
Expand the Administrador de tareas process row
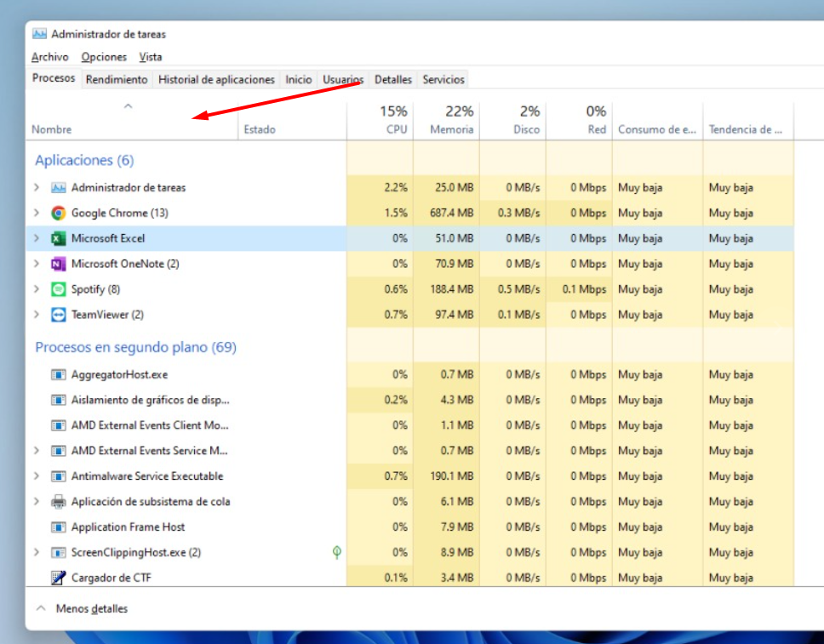click(37, 187)
